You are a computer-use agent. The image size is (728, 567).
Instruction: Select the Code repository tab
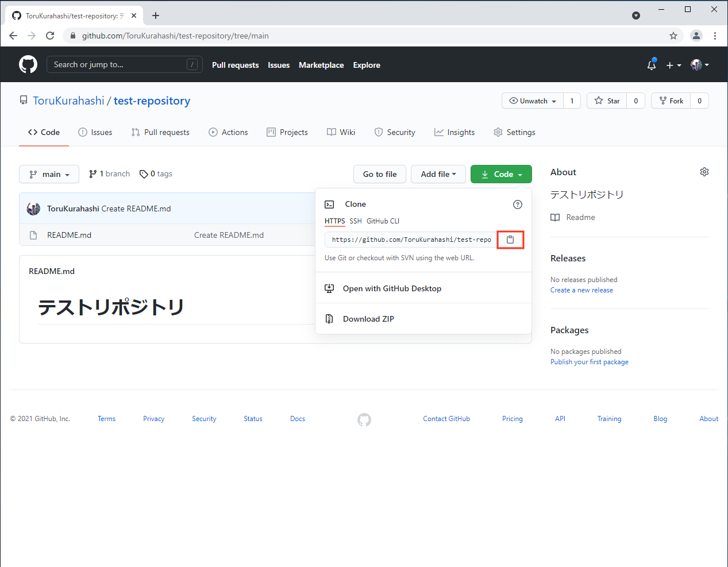point(44,132)
